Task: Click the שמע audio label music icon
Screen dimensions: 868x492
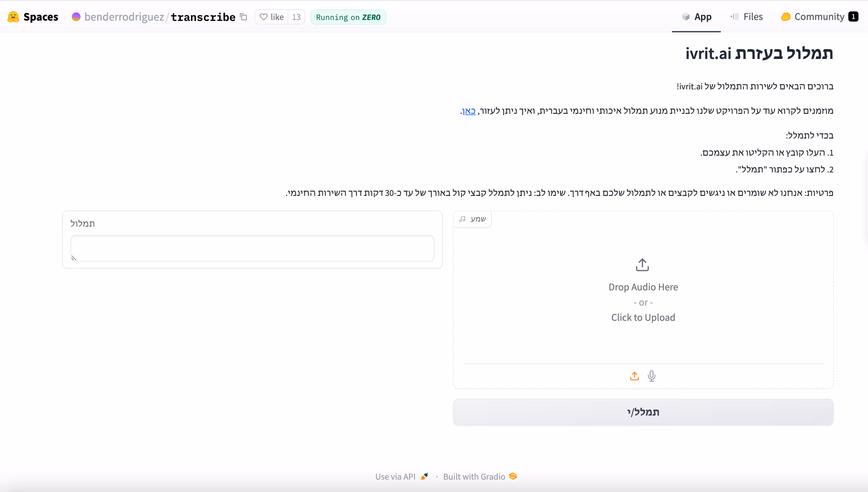Action: [462, 219]
